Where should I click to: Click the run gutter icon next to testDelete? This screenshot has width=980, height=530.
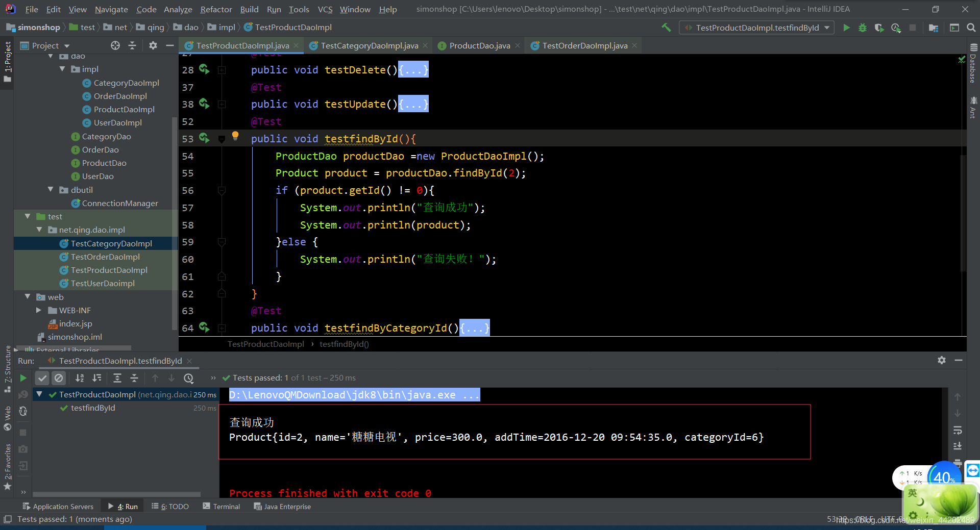coord(204,69)
